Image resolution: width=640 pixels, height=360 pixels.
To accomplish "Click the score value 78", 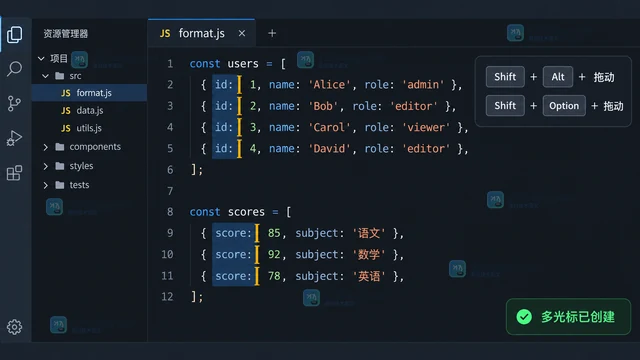I will coord(274,276).
